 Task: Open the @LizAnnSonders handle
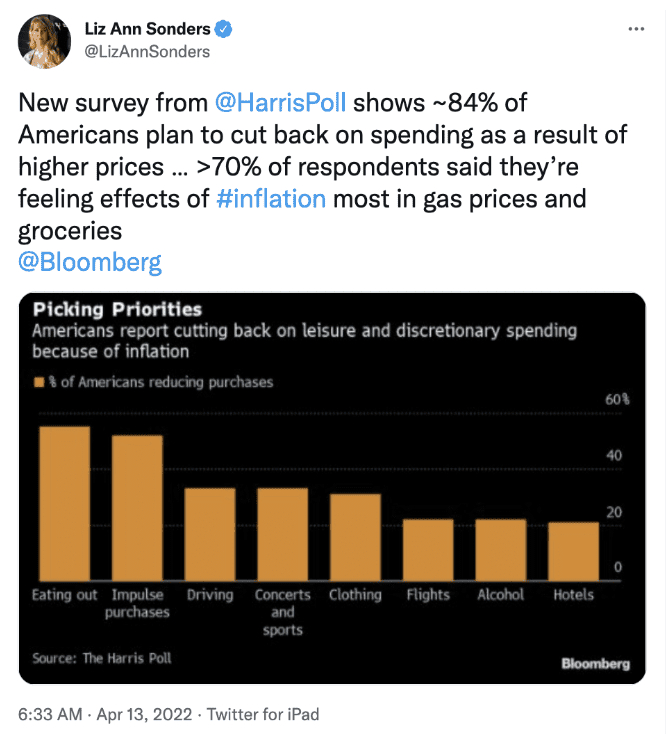coord(147,51)
